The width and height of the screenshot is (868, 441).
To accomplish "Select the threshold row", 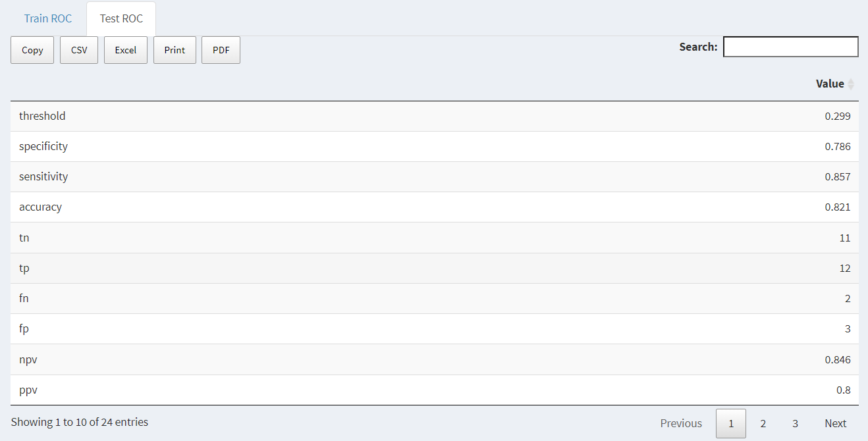I will click(x=42, y=116).
